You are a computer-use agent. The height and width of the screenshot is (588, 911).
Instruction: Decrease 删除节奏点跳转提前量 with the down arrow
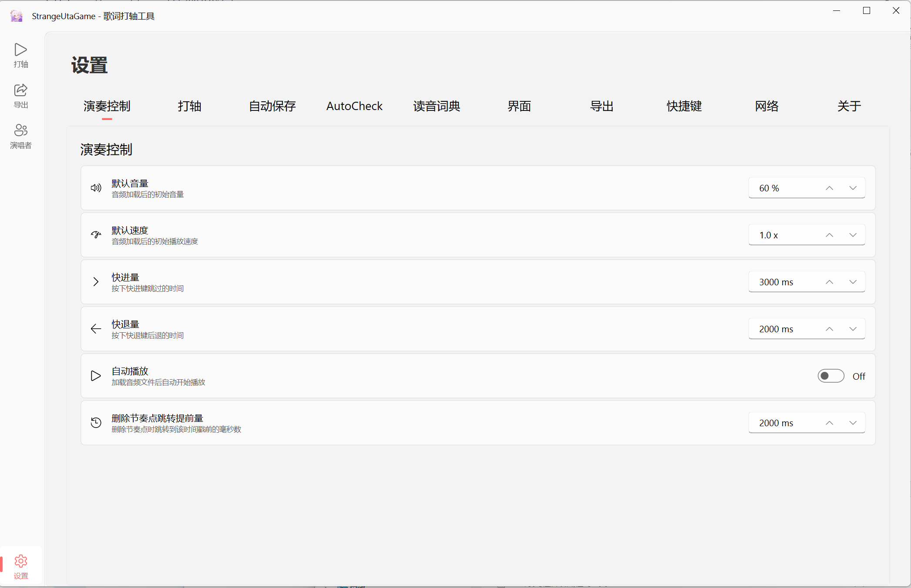[x=853, y=423]
